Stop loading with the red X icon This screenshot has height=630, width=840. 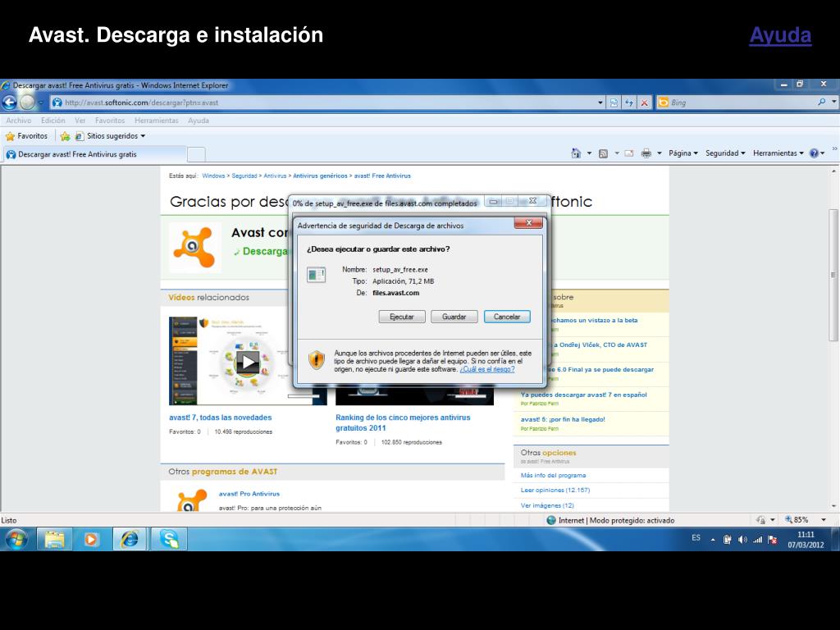point(645,103)
